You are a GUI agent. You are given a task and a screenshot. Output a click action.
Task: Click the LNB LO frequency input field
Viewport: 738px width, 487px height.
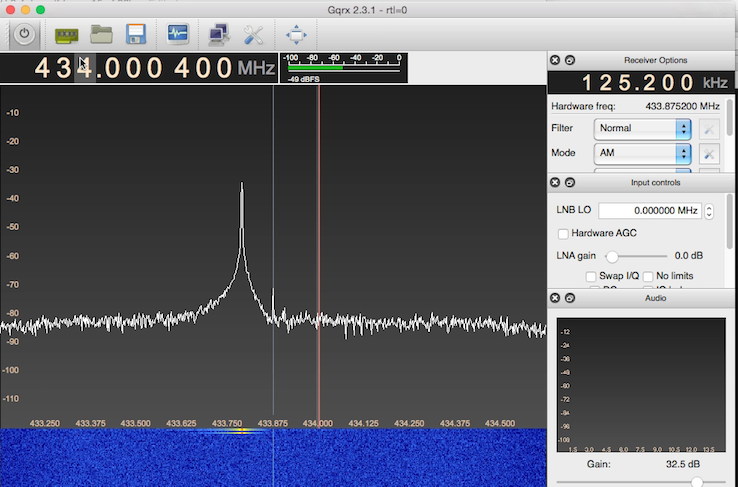650,211
